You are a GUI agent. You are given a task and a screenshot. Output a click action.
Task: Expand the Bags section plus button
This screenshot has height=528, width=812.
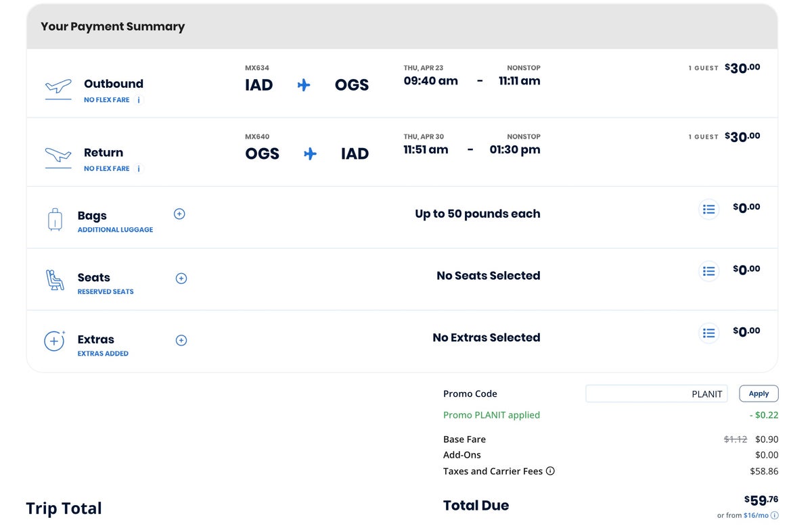click(179, 214)
